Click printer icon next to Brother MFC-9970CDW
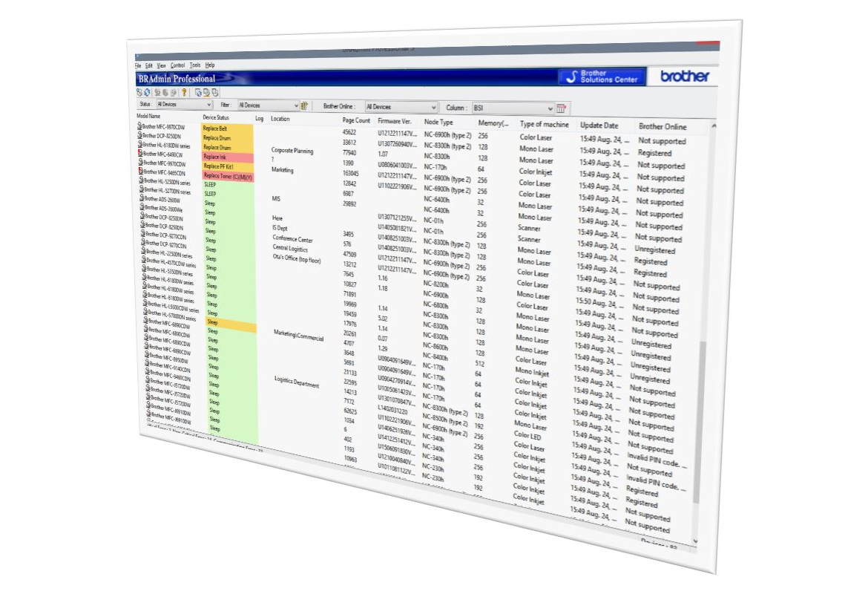Image resolution: width=868 pixels, height=594 pixels. [x=139, y=127]
